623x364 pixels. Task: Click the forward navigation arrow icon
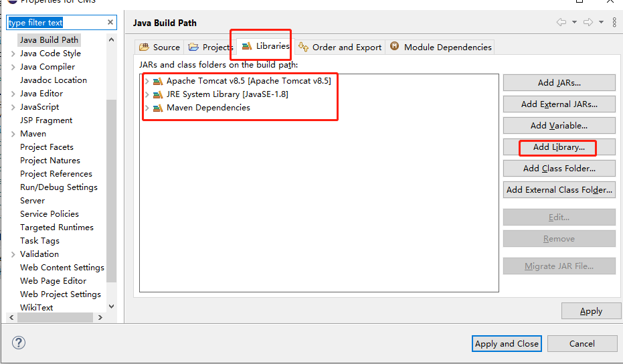point(588,22)
